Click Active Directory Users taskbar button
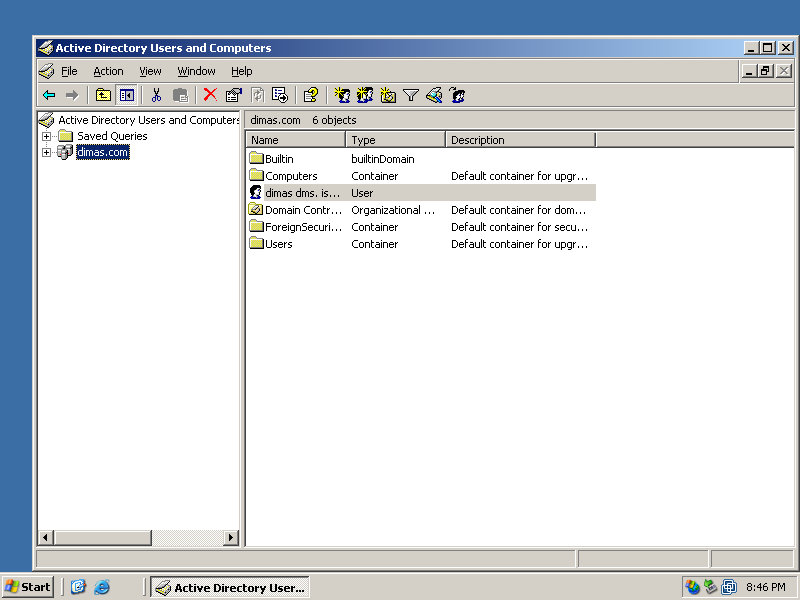This screenshot has width=800, height=600. point(230,587)
